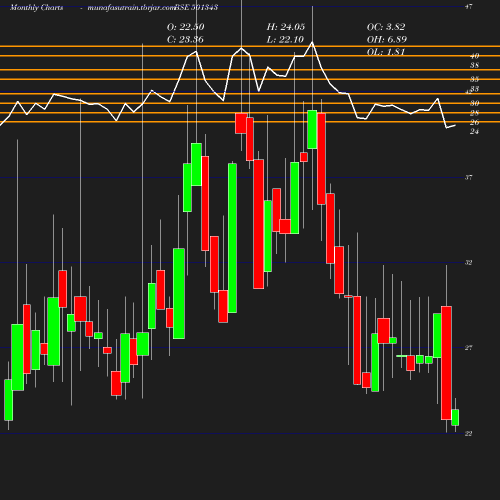Click the price axis label 32

[x=468, y=263]
